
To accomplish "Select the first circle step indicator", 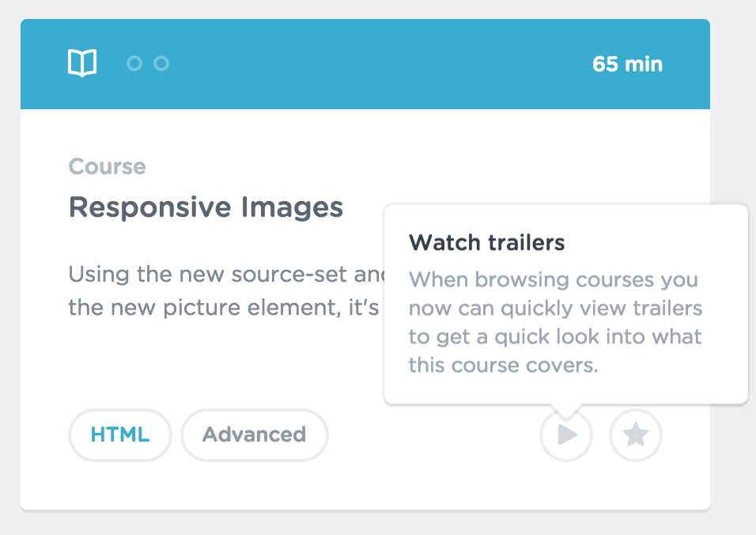I will 134,63.
